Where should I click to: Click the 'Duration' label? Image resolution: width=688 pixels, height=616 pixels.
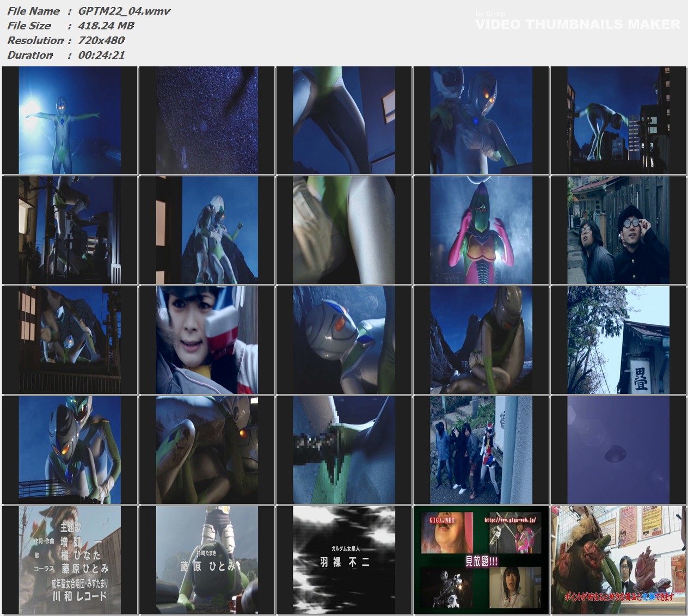pyautogui.click(x=30, y=55)
